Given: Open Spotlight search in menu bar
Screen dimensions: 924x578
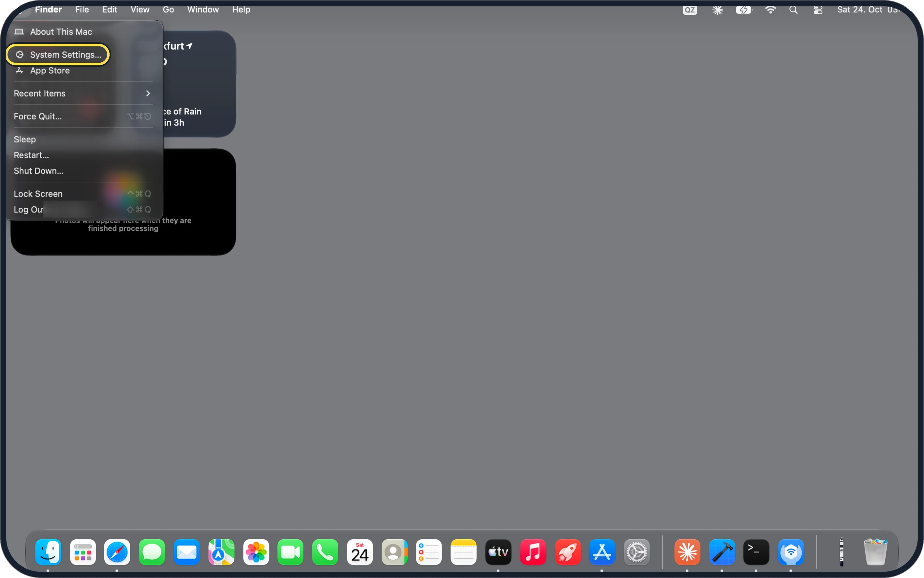Looking at the screenshot, I should [x=793, y=10].
